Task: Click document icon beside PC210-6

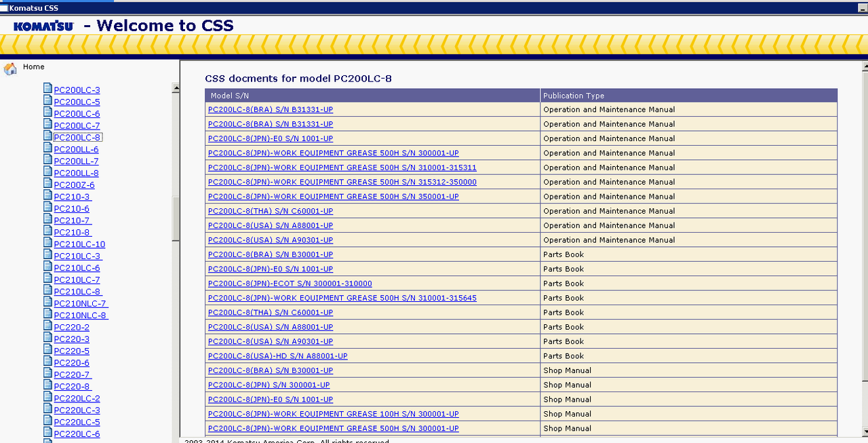Action: [x=47, y=207]
